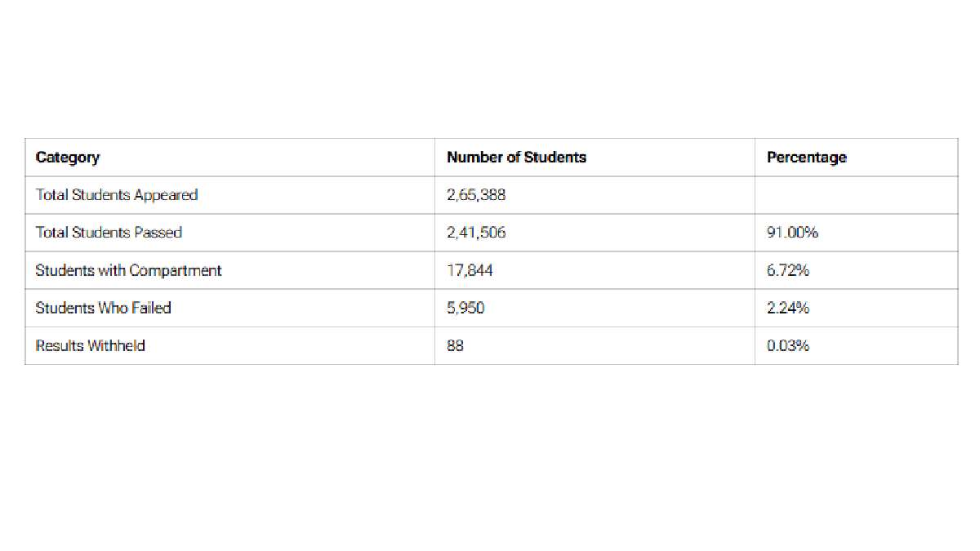Image resolution: width=980 pixels, height=551 pixels.
Task: Click the 91.00% pass percentage
Action: (792, 233)
